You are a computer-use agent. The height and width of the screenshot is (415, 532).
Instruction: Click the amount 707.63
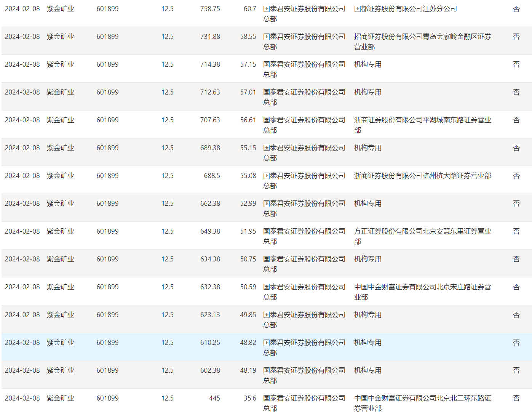click(x=210, y=120)
